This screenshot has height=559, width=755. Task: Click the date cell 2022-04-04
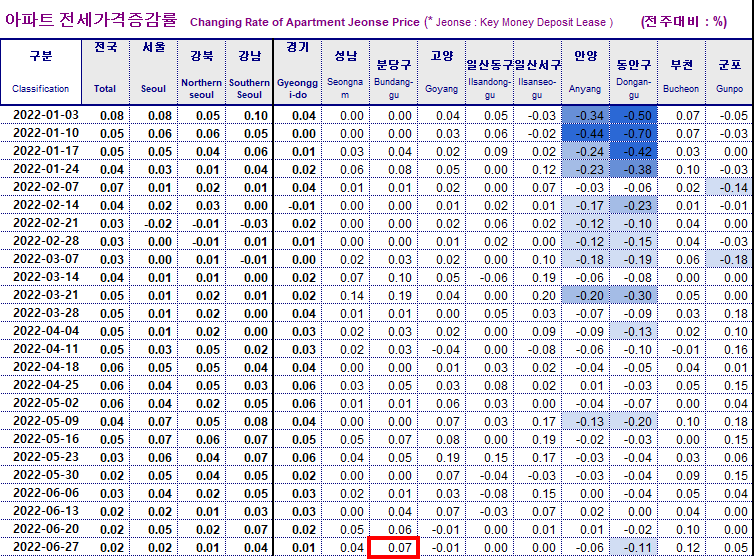click(x=46, y=331)
